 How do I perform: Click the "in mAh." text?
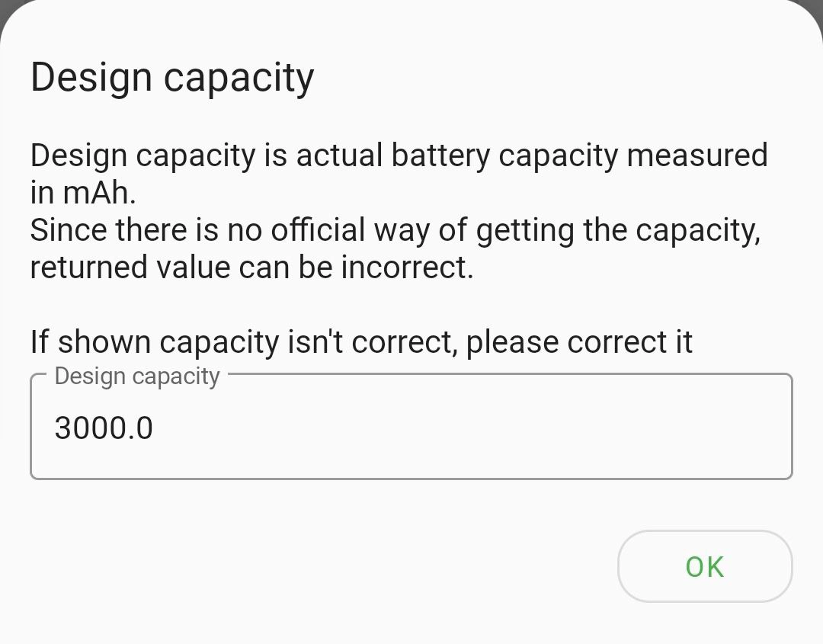click(x=82, y=193)
